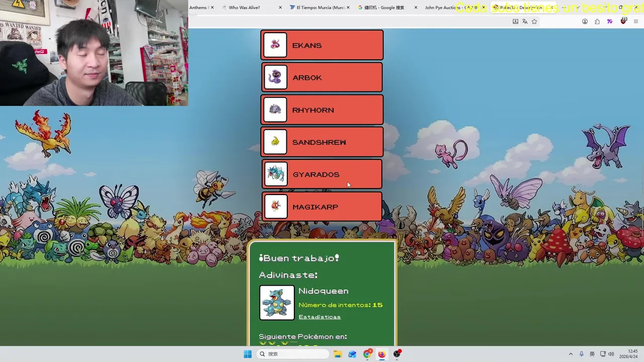
Task: Expand the system tray hidden icons chevron
Action: [571, 354]
